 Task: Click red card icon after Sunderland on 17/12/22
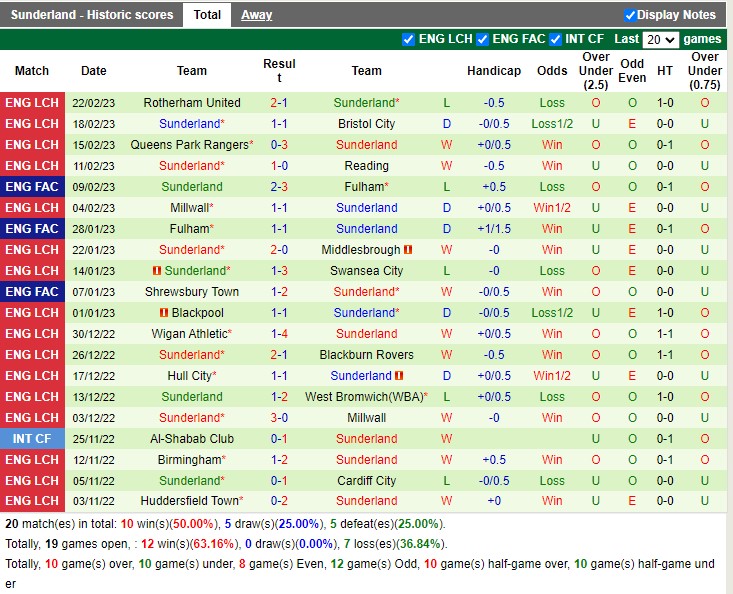pyautogui.click(x=399, y=375)
